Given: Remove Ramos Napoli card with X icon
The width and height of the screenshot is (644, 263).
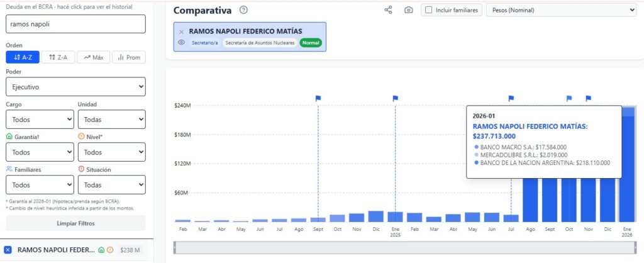Looking at the screenshot, I should [181, 31].
